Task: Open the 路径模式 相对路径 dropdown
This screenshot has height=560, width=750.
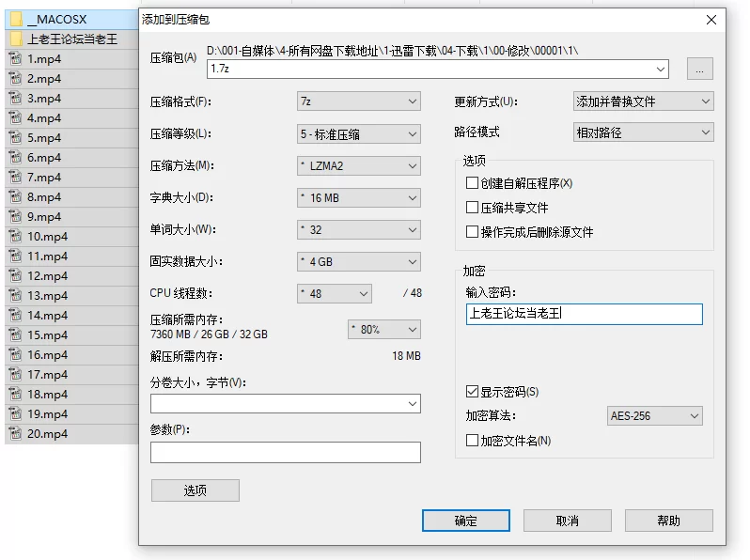Action: [x=644, y=132]
